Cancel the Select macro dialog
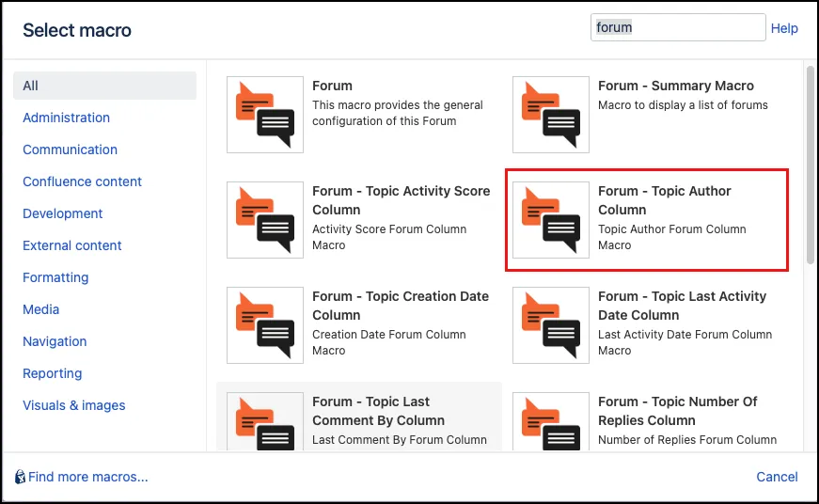The height and width of the screenshot is (504, 819). pos(777,477)
